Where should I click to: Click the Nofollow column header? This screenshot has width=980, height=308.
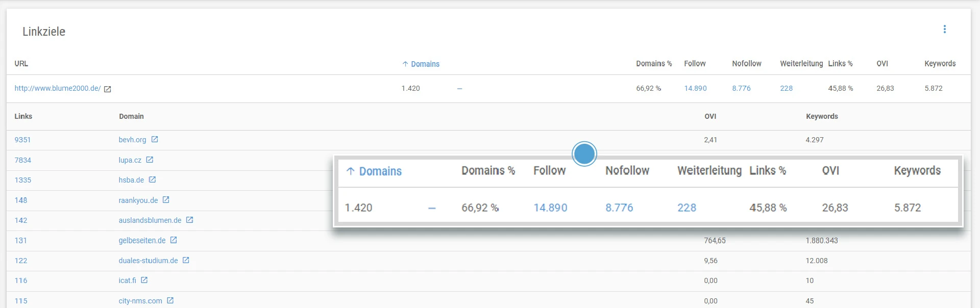coord(746,64)
